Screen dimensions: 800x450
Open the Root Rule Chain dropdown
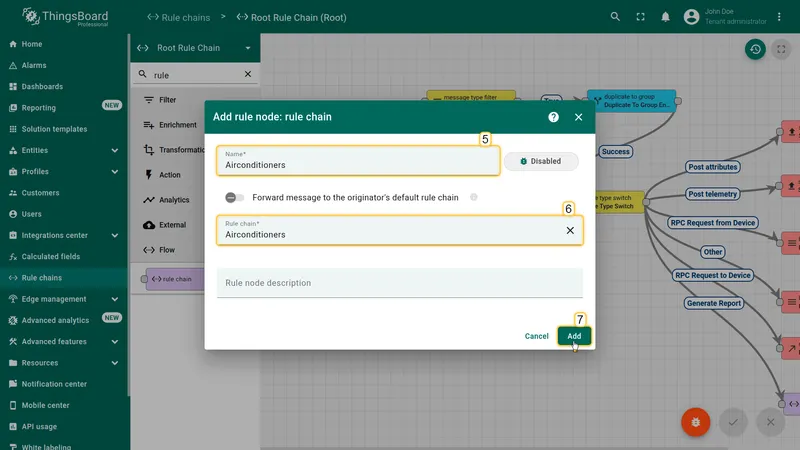[195, 48]
